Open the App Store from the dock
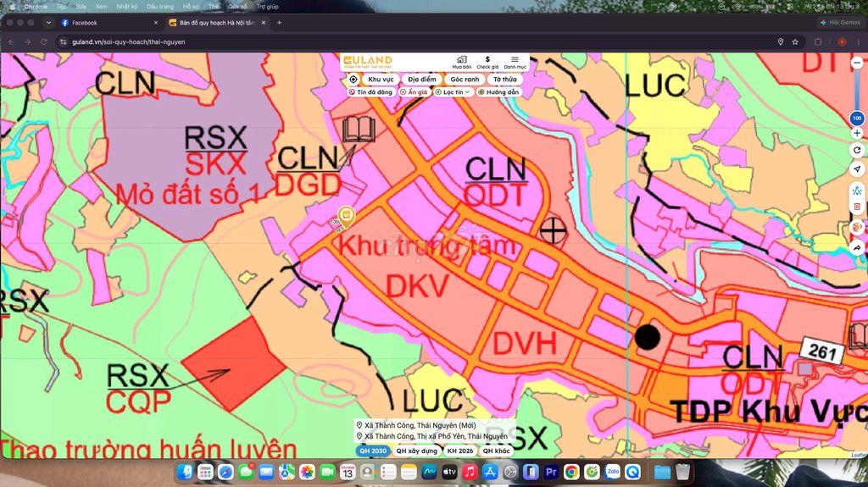The height and width of the screenshot is (487, 868). click(x=490, y=472)
